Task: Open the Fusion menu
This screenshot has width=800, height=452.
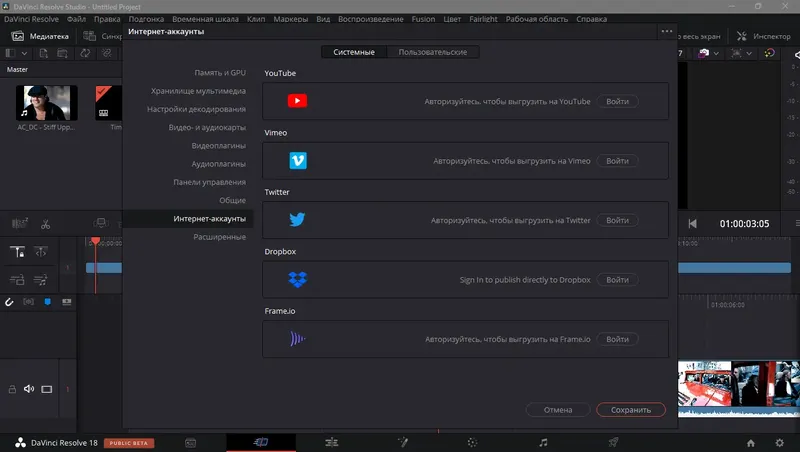Action: pos(423,19)
